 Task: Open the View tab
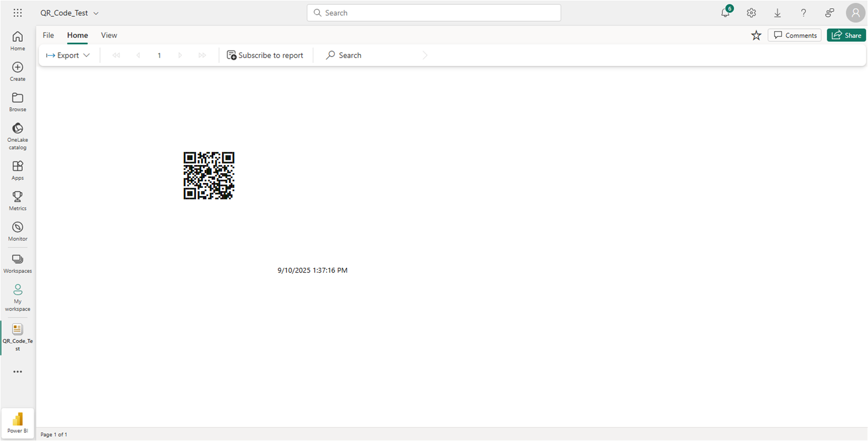click(x=109, y=35)
